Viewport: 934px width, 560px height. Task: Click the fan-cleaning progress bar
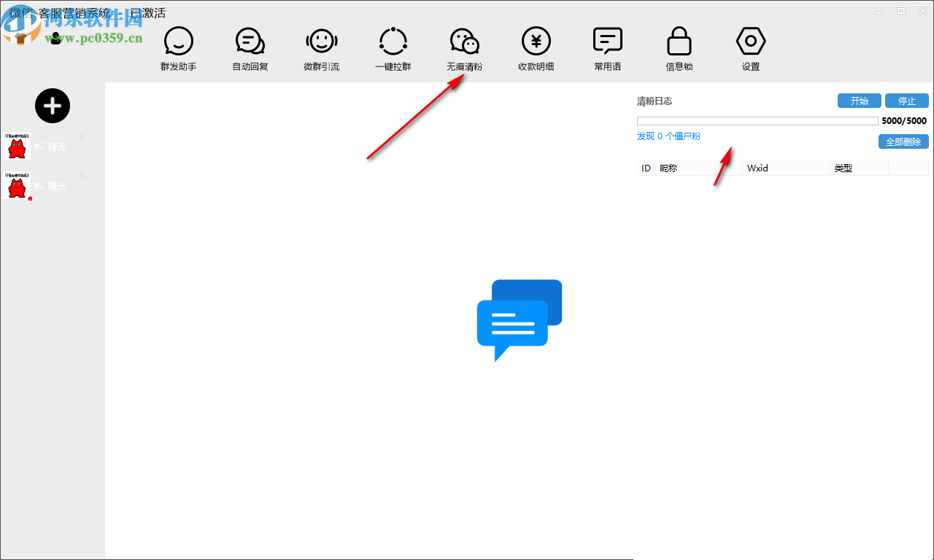(757, 121)
